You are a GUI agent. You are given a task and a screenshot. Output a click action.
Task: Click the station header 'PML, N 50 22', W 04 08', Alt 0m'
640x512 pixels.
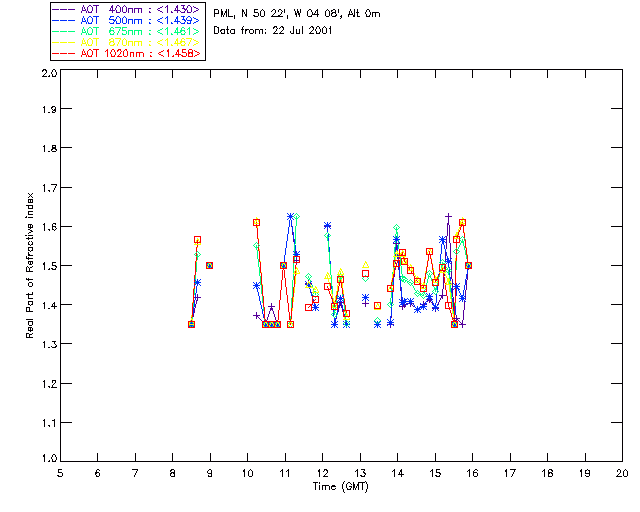[x=297, y=13]
